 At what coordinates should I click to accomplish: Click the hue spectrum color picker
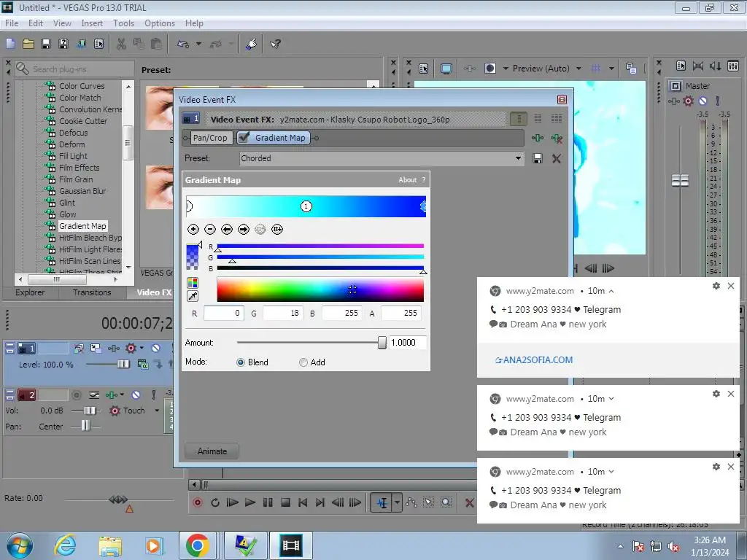[320, 290]
